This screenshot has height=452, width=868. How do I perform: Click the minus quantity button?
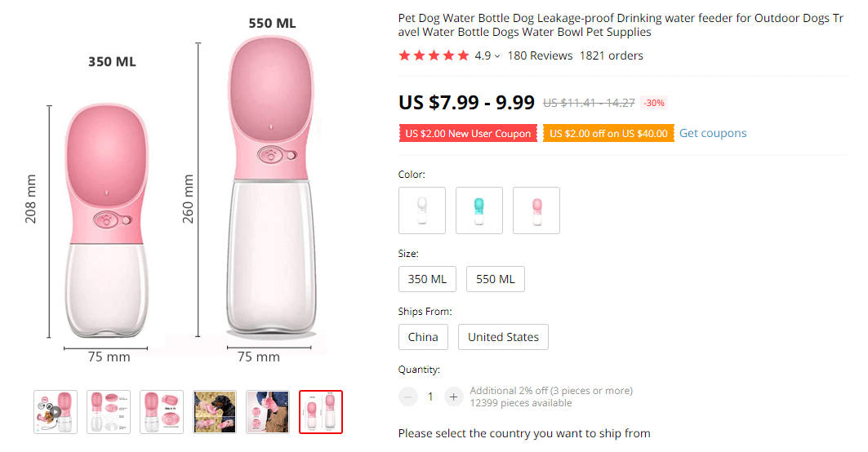pos(408,397)
